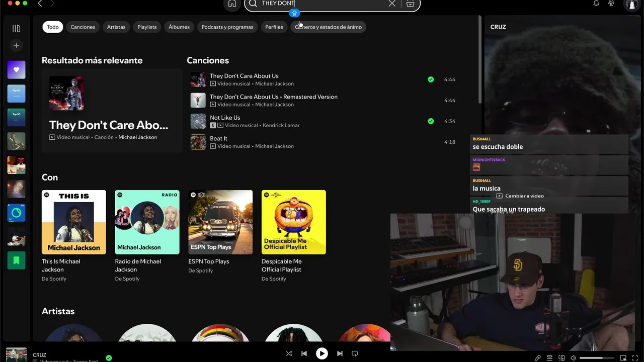Open Friend Activity icon
Viewport: 644px width, 362px height.
coord(611,4)
